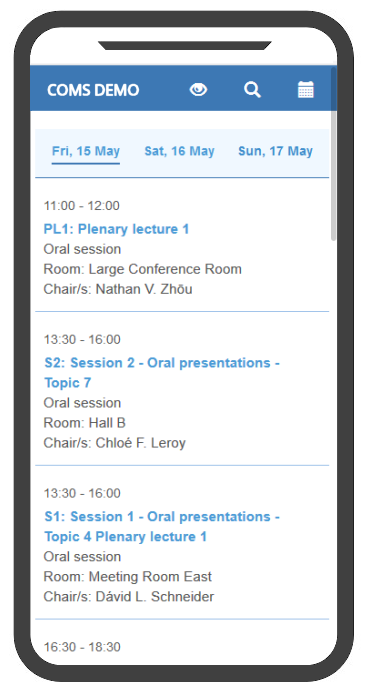This screenshot has height=693, width=366.
Task: Open search with the magnifier icon
Action: tap(252, 90)
